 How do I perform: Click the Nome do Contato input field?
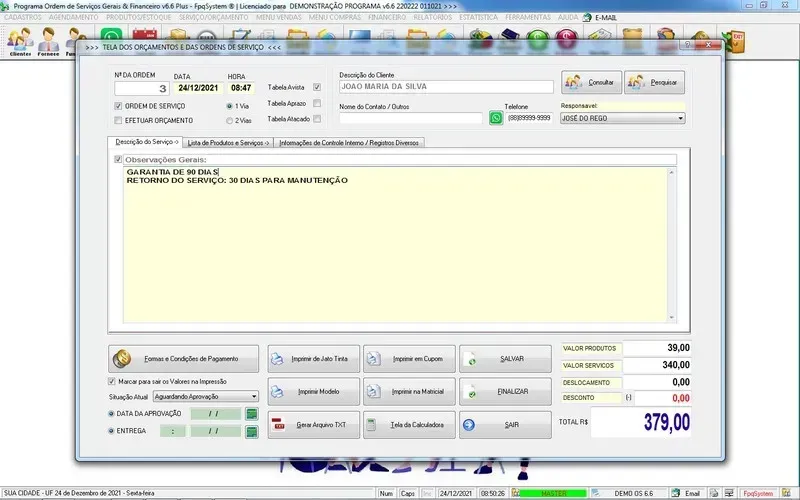(410, 118)
